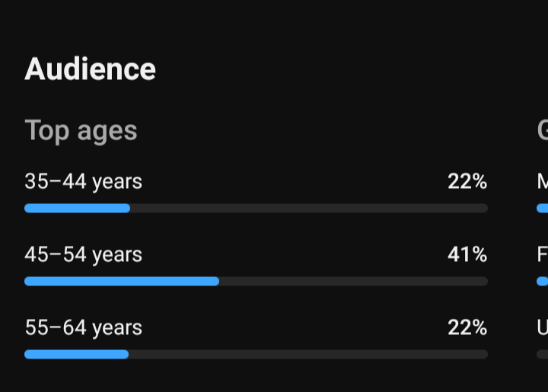Select the Top ages subheading
This screenshot has height=392, width=548.
[81, 131]
